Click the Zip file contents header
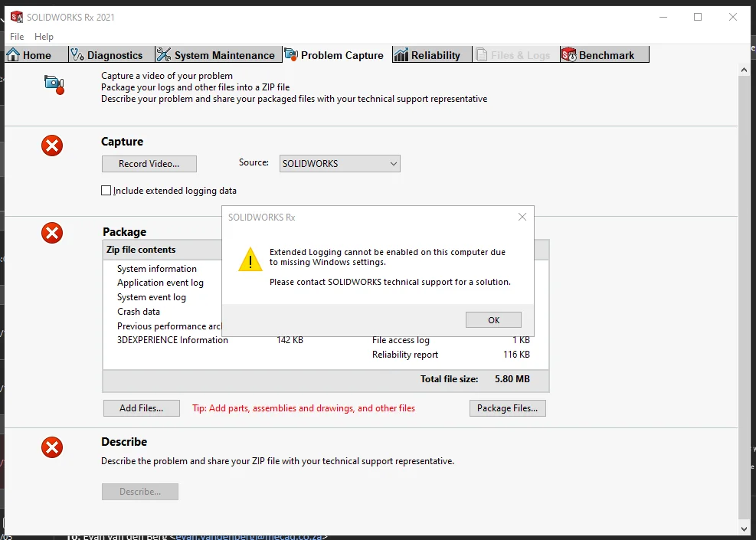This screenshot has height=540, width=756. click(x=141, y=249)
